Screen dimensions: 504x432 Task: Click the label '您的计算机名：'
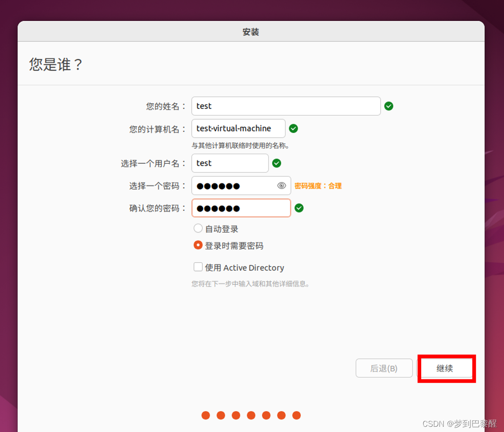(x=157, y=129)
